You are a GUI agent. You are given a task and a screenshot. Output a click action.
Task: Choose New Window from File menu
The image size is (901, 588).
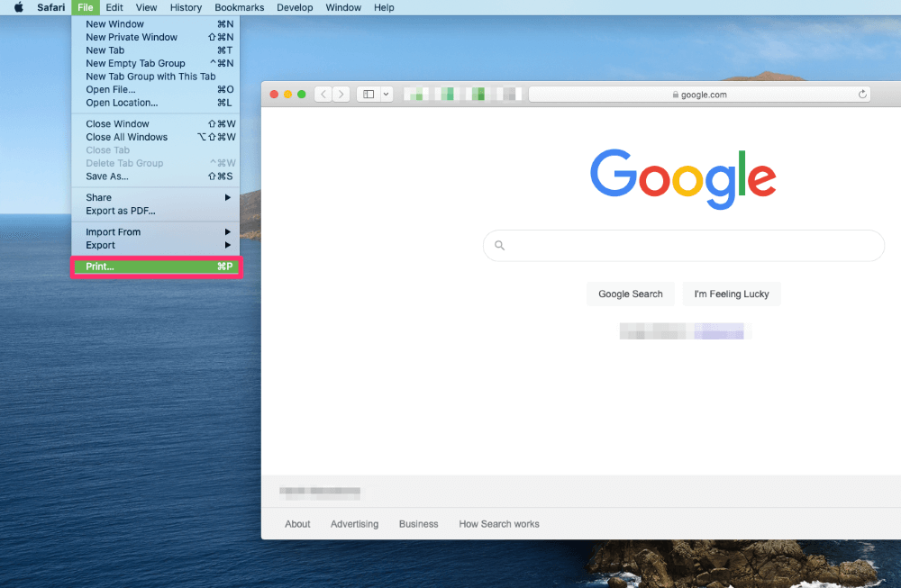coord(156,24)
